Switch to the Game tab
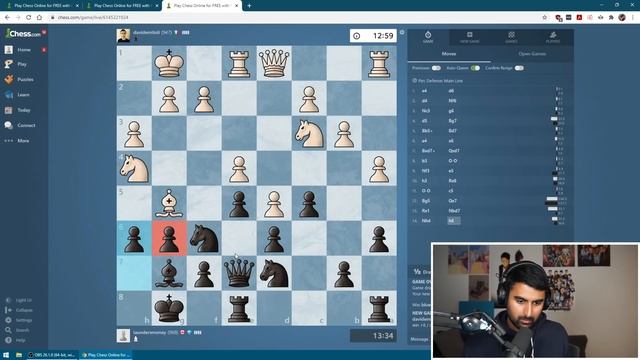 (428, 37)
